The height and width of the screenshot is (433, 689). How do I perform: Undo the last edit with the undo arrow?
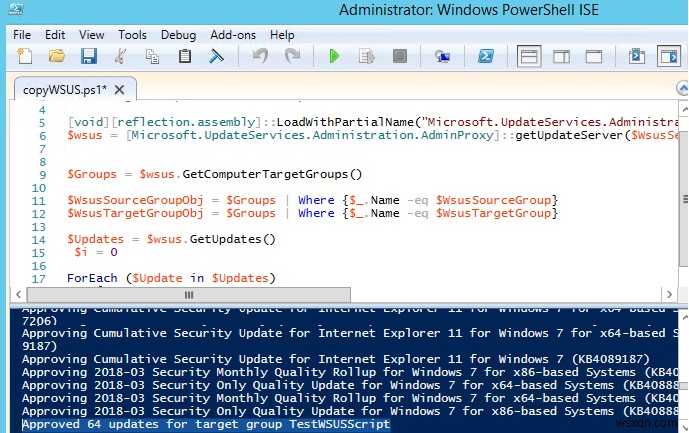(x=260, y=56)
